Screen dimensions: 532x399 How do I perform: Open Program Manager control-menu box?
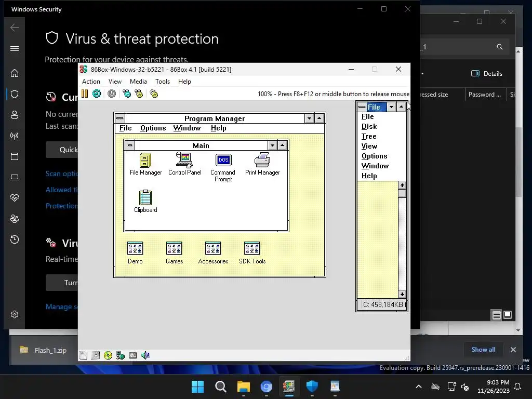coord(120,118)
